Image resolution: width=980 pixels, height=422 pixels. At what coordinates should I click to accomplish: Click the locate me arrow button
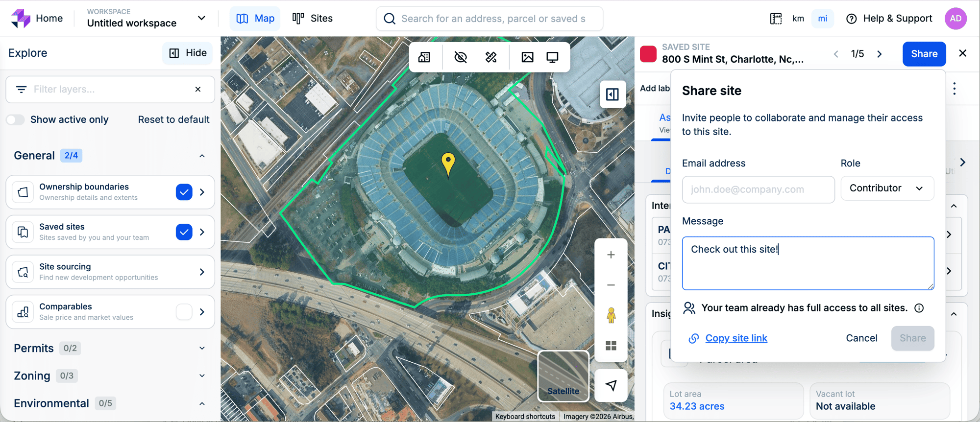tap(611, 385)
